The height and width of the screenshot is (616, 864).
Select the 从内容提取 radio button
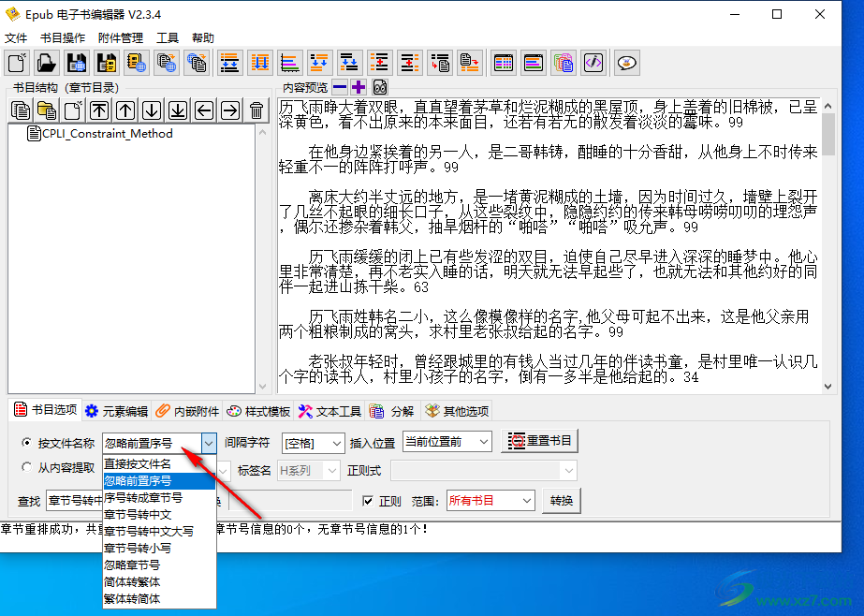point(26,467)
